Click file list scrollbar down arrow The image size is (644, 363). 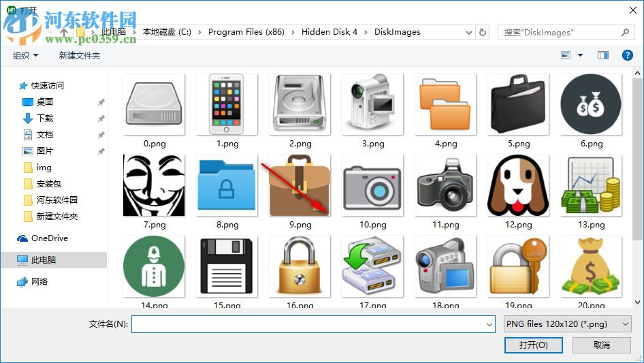[x=637, y=302]
